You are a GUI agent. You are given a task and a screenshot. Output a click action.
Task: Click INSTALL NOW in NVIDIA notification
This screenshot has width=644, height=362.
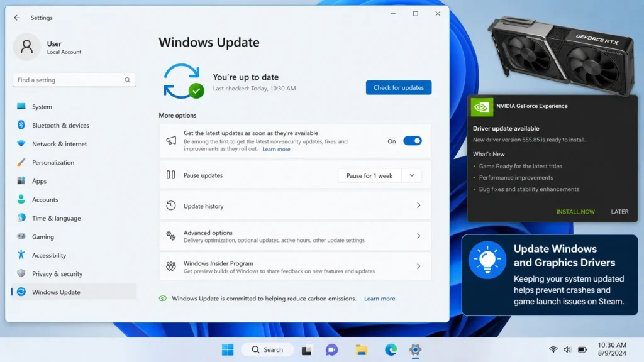(575, 211)
